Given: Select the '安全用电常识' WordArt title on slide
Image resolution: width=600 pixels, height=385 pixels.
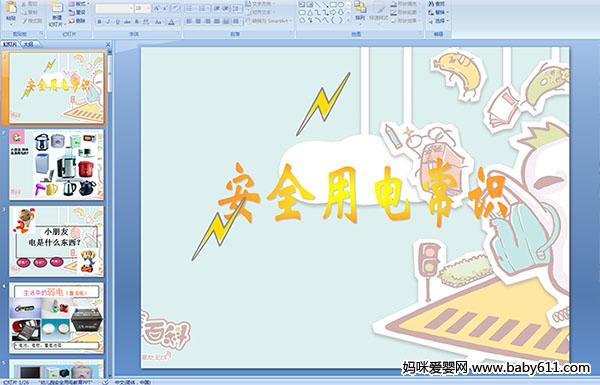Looking at the screenshot, I should coord(362,195).
